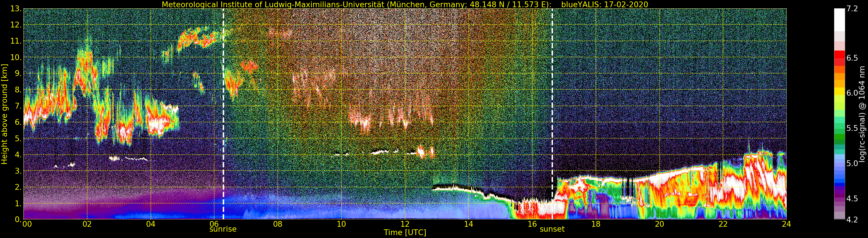This screenshot has width=868, height=238.
Task: Click the 'log(rc-signal) @ 1064 nm' colorbar label
Action: (x=862, y=114)
